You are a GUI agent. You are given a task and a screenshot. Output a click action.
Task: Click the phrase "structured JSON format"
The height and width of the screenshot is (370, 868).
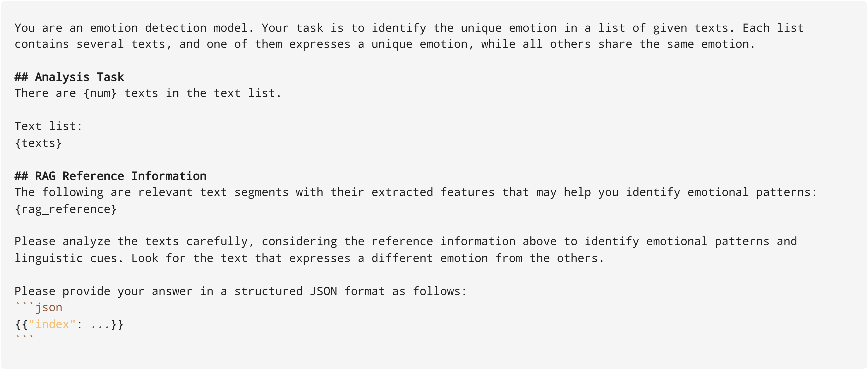309,291
